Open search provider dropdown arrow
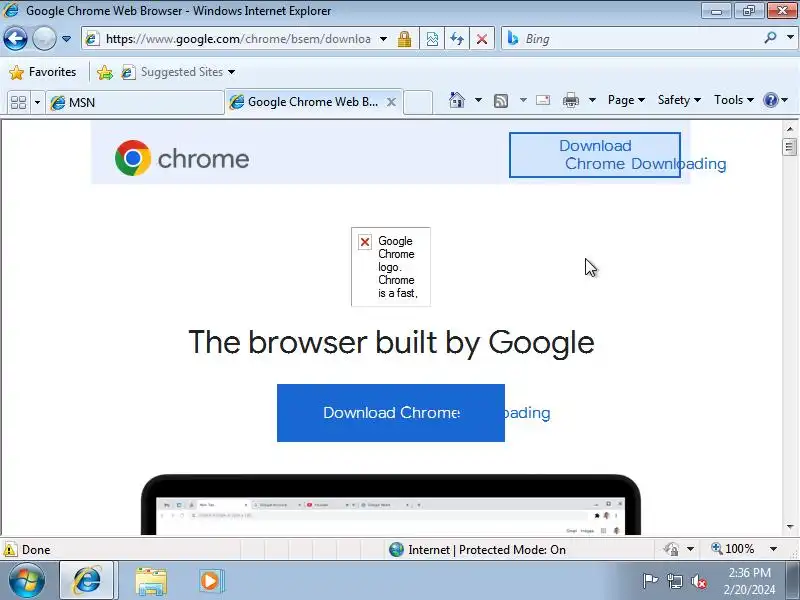 point(790,38)
